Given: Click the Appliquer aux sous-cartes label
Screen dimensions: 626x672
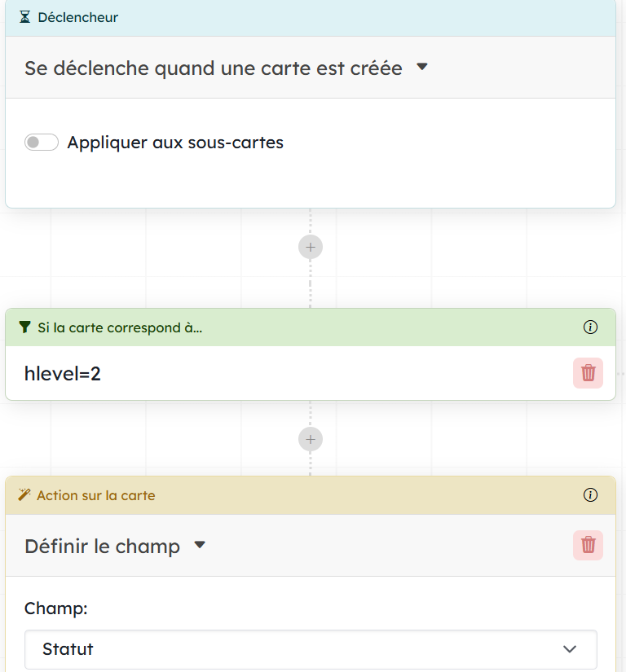Looking at the screenshot, I should (x=175, y=143).
